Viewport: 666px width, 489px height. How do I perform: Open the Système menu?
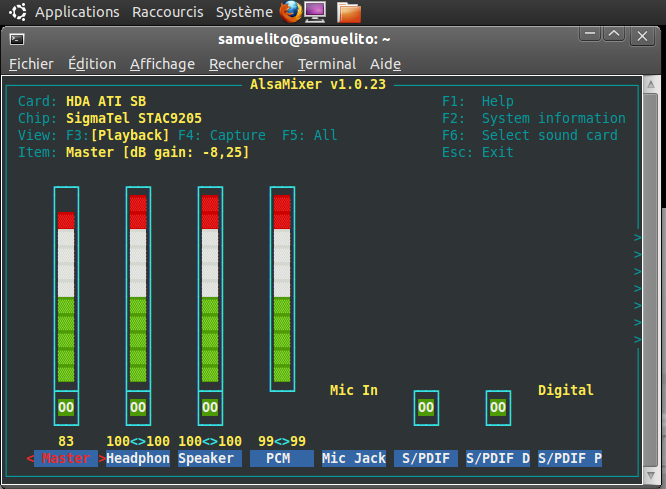tap(243, 12)
